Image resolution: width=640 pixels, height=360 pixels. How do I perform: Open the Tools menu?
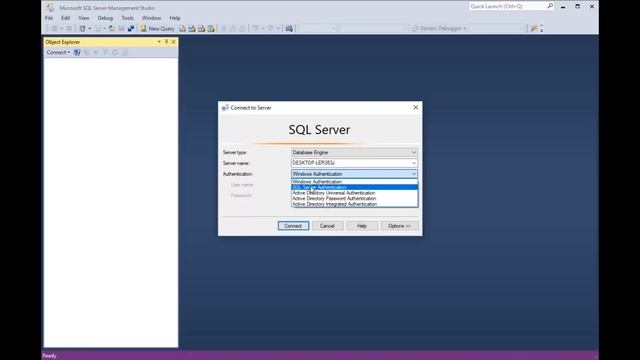click(x=127, y=18)
